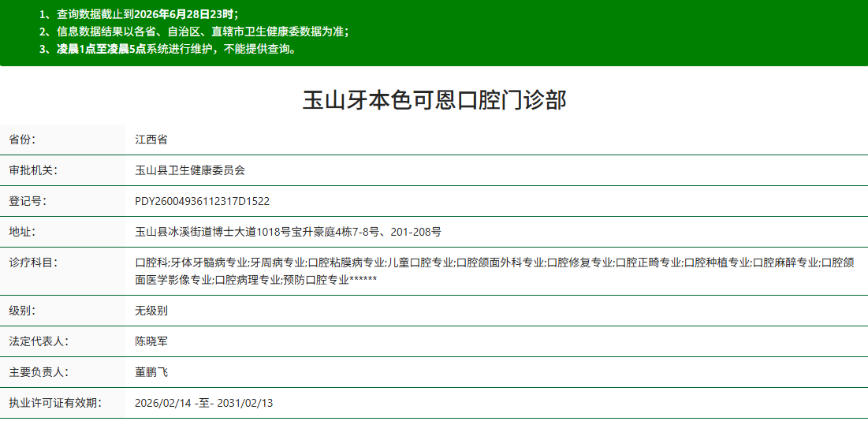Select the name 董鹏飞
Screen dimensions: 868x421
pyautogui.click(x=151, y=372)
